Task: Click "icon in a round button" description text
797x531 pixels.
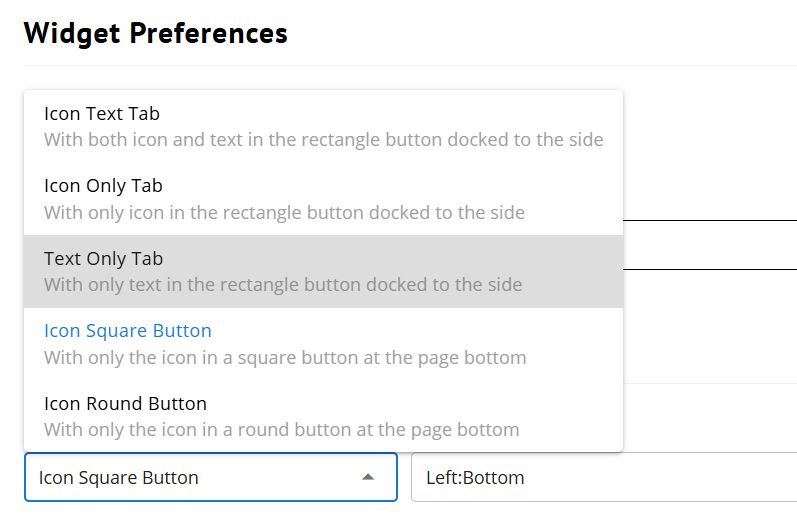Action: pos(281,430)
